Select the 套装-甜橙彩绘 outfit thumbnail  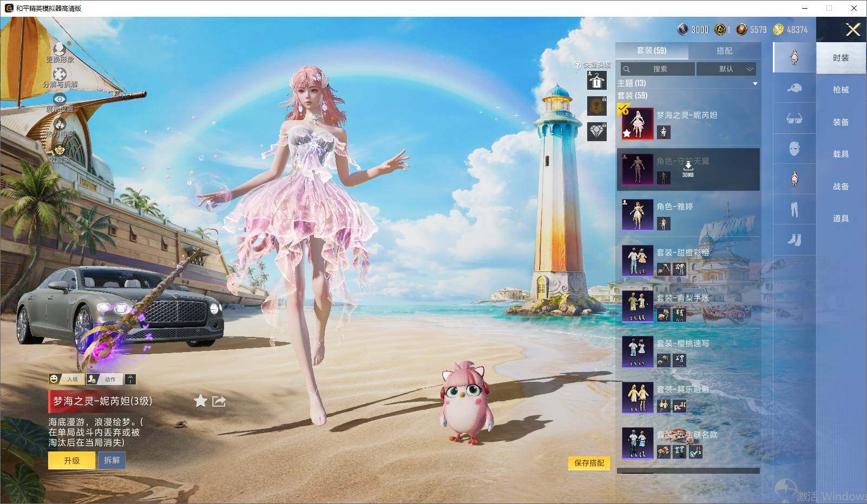point(637,260)
